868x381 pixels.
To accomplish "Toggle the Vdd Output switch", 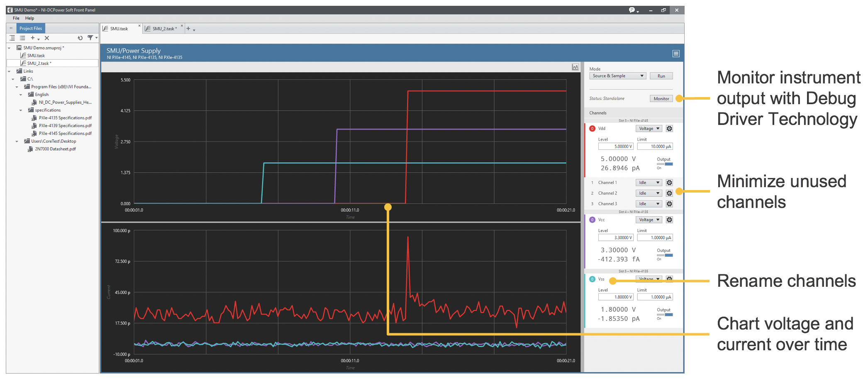I will pyautogui.click(x=664, y=164).
